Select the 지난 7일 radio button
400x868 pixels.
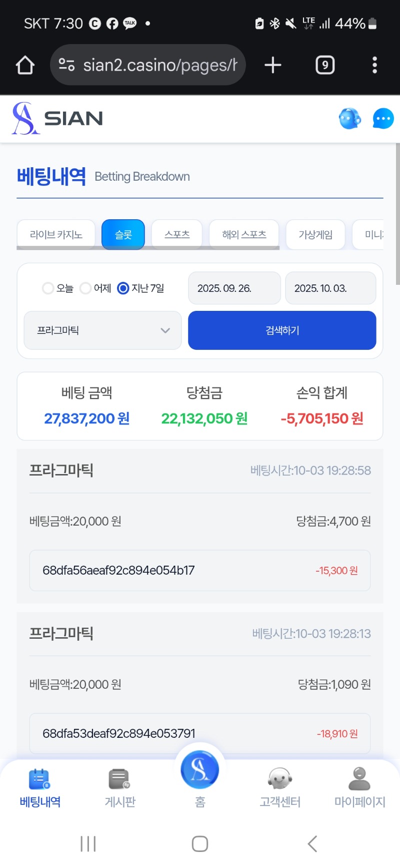pyautogui.click(x=123, y=288)
